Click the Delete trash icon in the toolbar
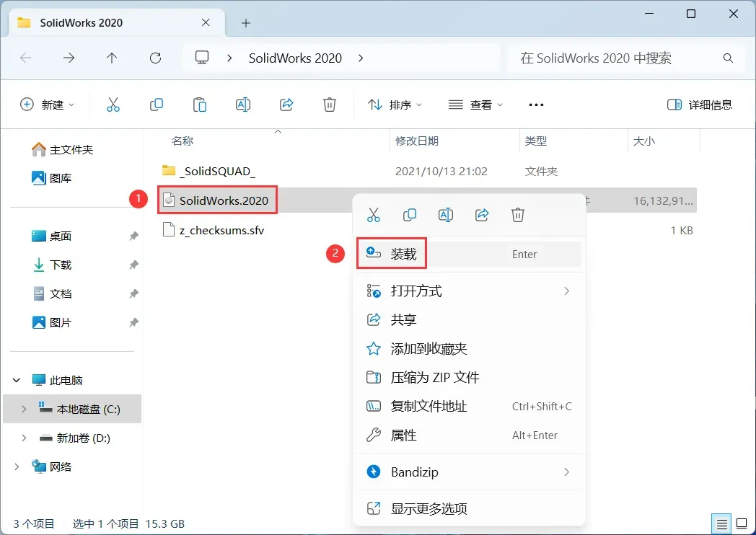Viewport: 756px width, 535px height. pos(330,105)
